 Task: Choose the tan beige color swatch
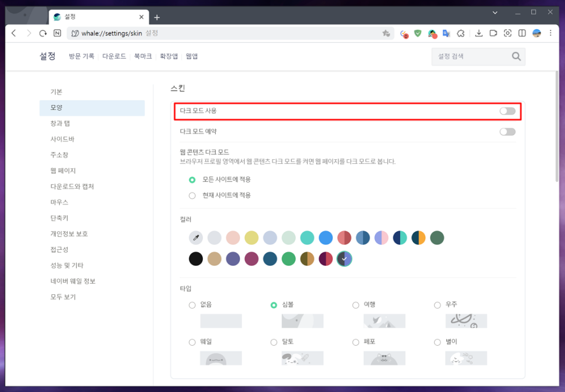coord(215,259)
